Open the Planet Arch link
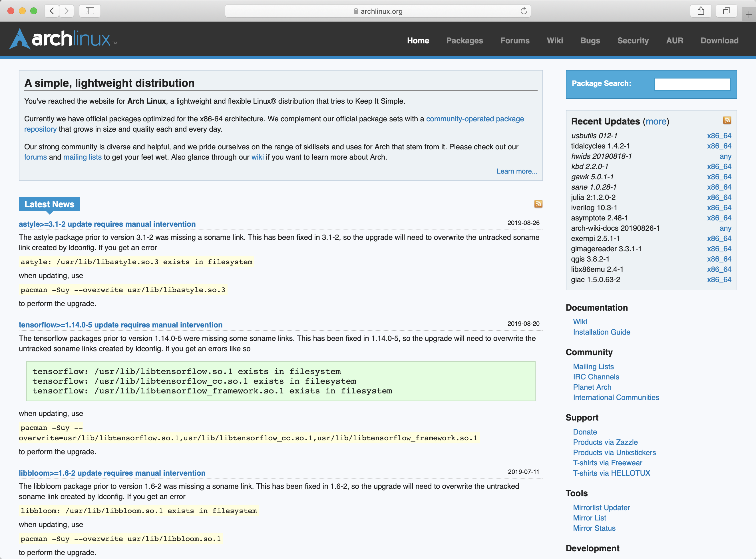Image resolution: width=756 pixels, height=559 pixels. (x=592, y=387)
